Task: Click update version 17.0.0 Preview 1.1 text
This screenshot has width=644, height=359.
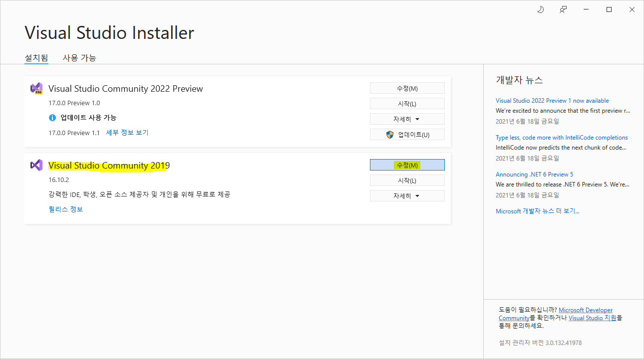Action: [x=74, y=133]
